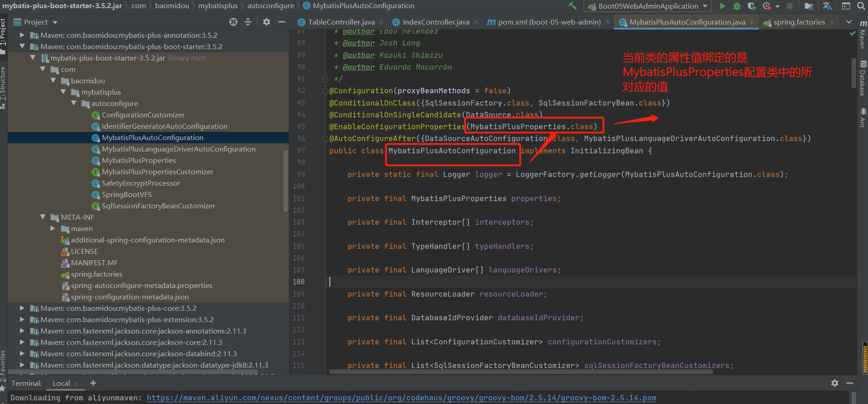Click the profiler run icon
868x404 pixels.
click(x=767, y=6)
